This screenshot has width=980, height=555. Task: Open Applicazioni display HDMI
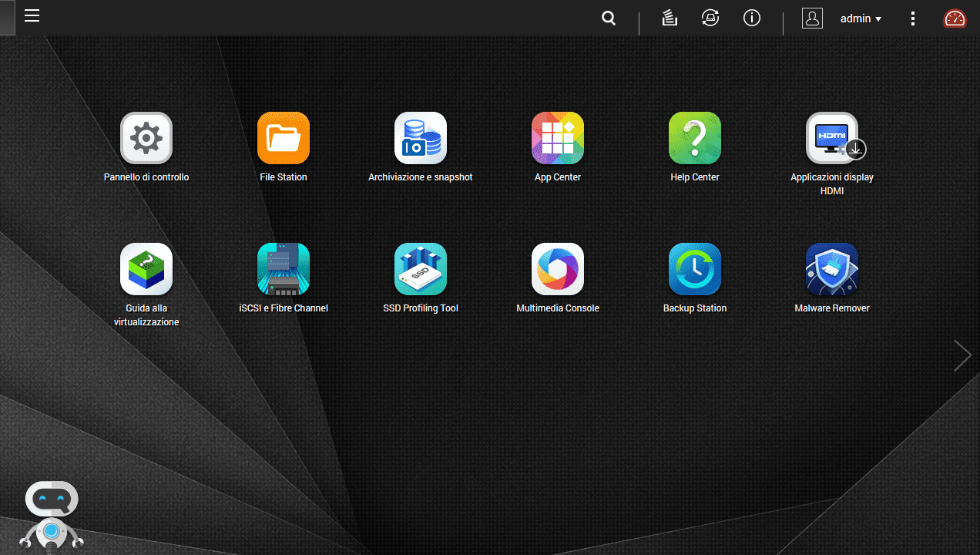832,139
